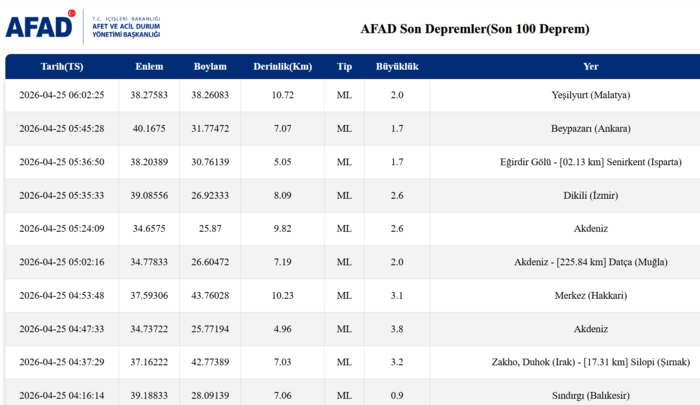Click longitude value 43.76028

coord(210,296)
